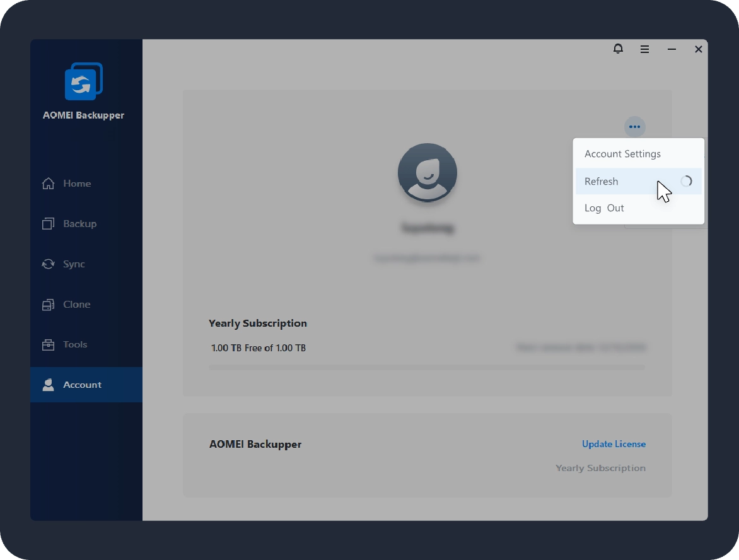
Task: Choose Account Settings from the menu
Action: click(622, 154)
